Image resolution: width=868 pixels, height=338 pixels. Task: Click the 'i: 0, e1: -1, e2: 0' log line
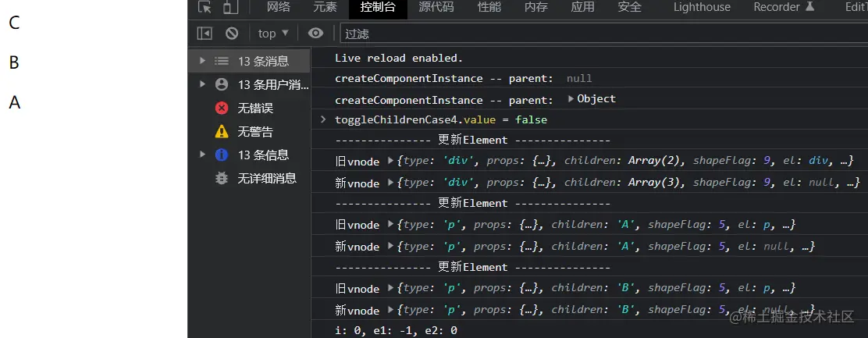tap(396, 331)
